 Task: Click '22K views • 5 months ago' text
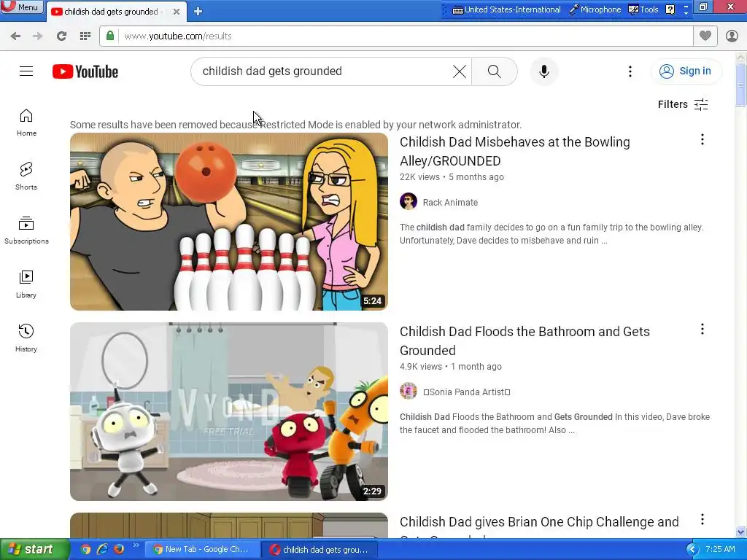click(x=452, y=177)
